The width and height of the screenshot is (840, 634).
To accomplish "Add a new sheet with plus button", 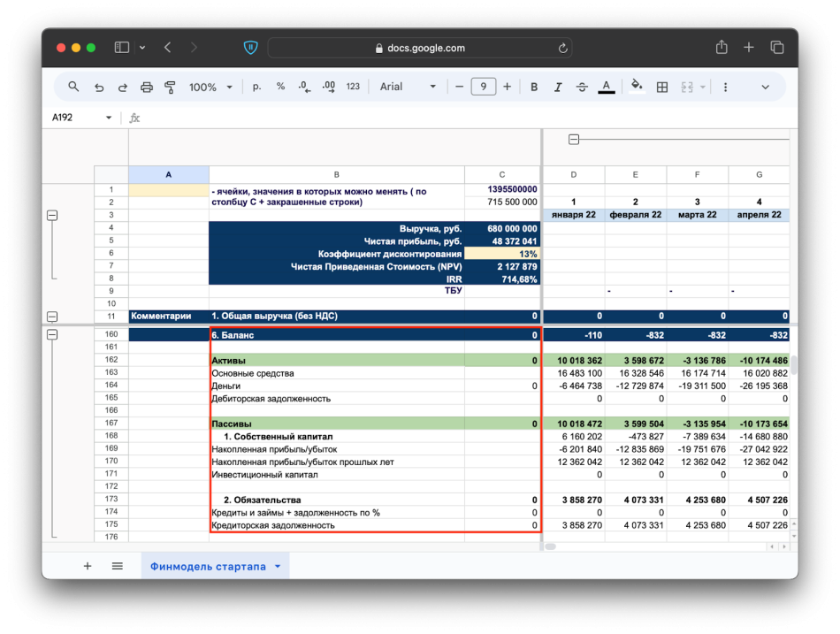I will 88,567.
